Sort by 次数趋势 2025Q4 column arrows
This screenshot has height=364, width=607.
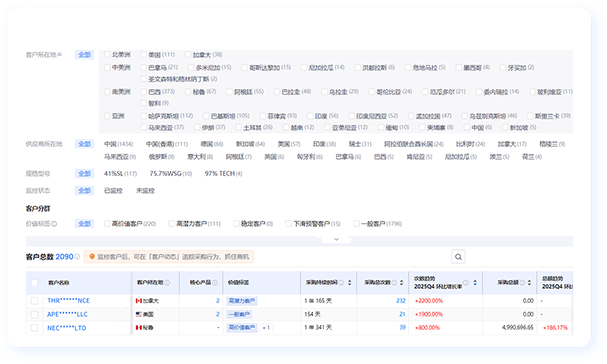click(x=475, y=283)
